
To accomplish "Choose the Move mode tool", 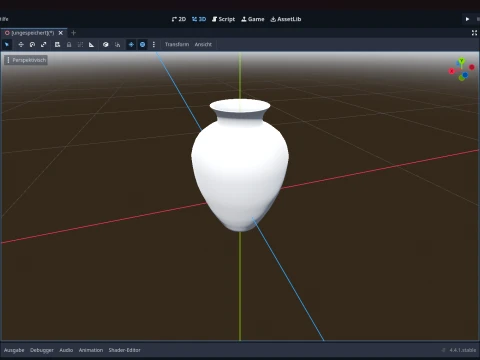I will pos(21,44).
